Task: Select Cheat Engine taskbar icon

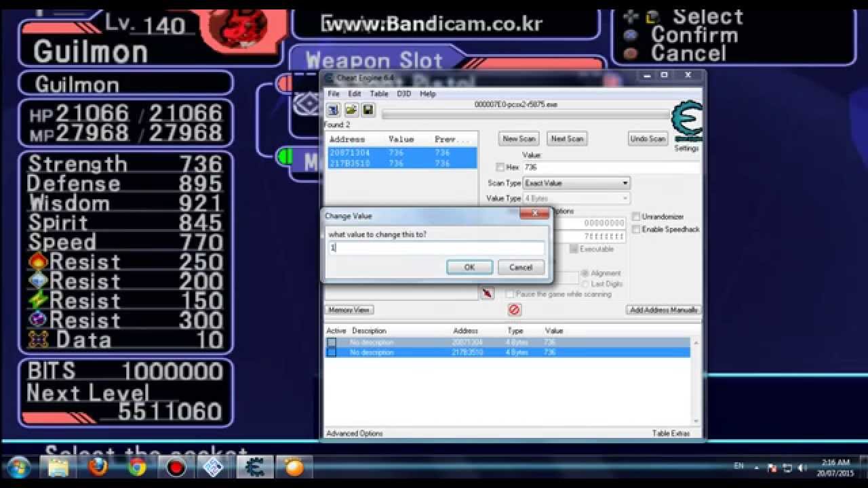Action: click(x=255, y=467)
